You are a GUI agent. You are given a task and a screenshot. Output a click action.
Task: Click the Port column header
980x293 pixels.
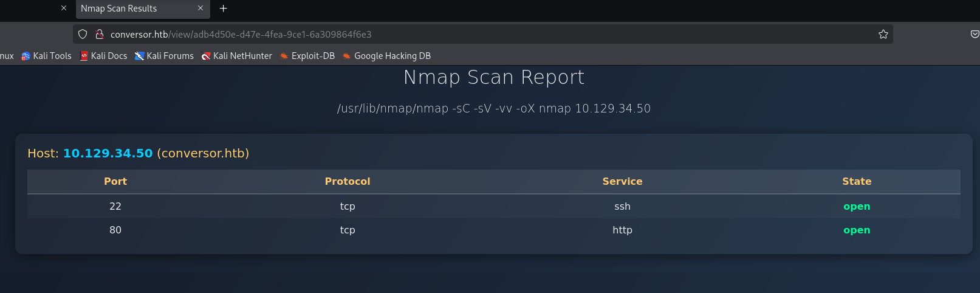115,181
